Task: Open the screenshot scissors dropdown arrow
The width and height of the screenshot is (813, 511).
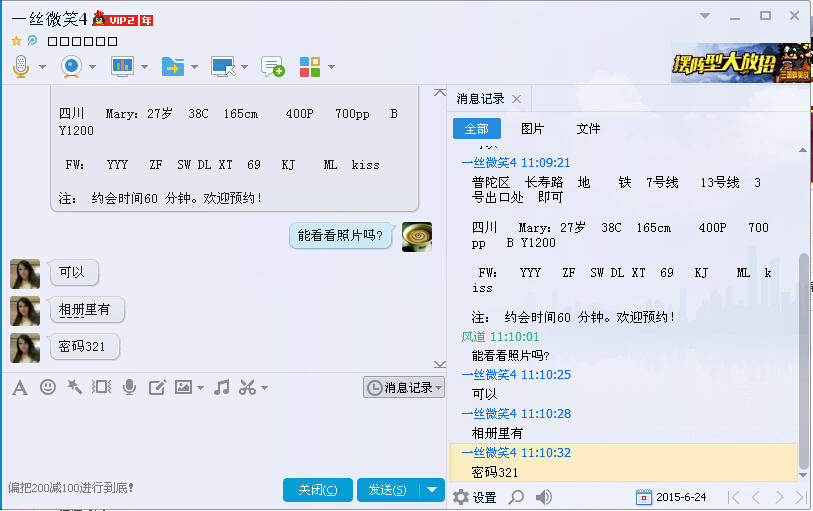Action: pos(264,388)
